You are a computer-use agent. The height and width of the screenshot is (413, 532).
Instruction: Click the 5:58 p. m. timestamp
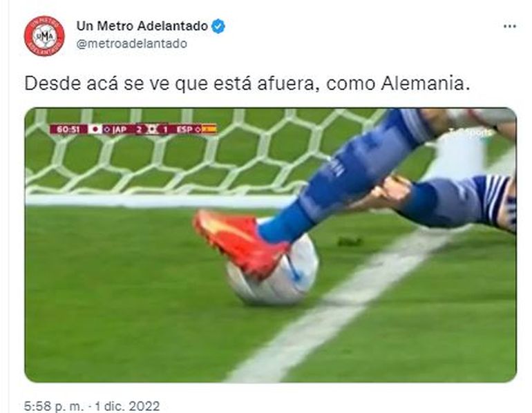click(x=54, y=406)
